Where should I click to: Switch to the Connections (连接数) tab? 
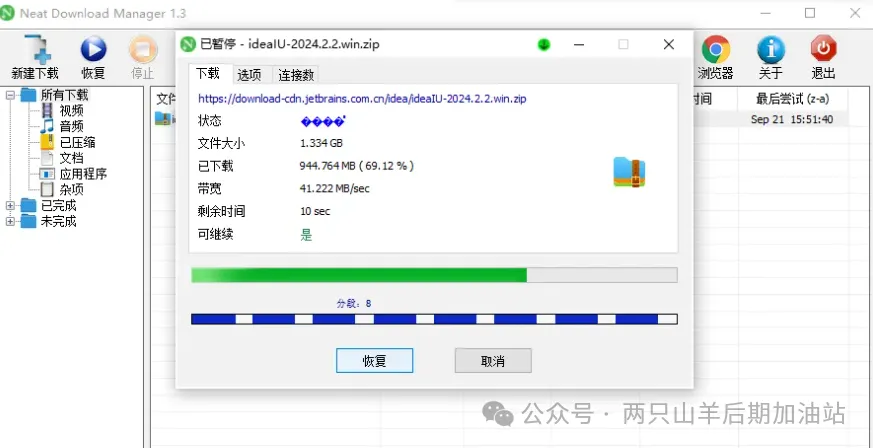296,75
